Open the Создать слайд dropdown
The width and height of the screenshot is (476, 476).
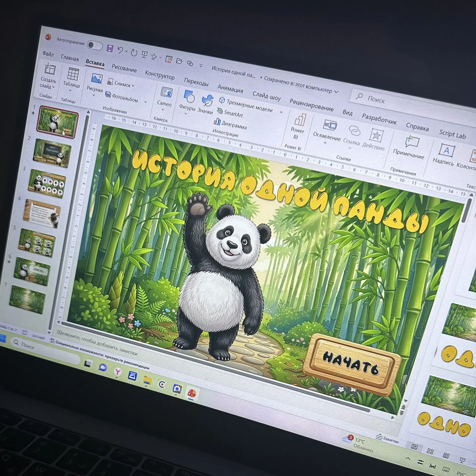(x=53, y=87)
